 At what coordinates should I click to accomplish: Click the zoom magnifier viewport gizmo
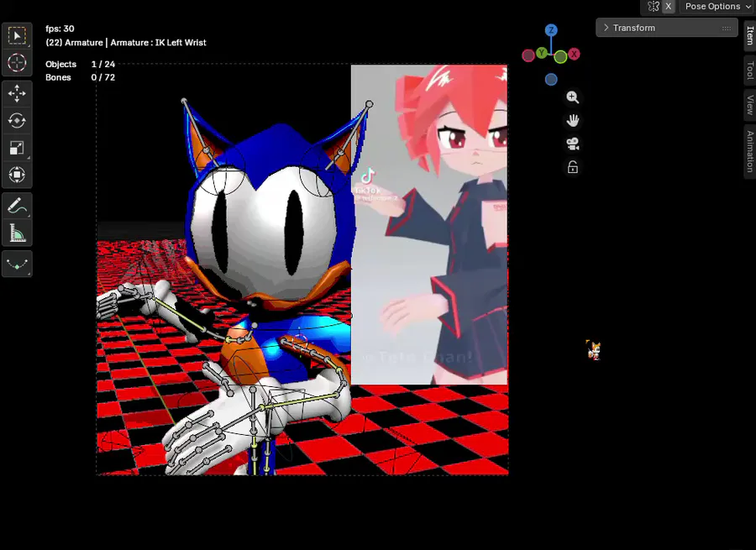click(x=572, y=97)
